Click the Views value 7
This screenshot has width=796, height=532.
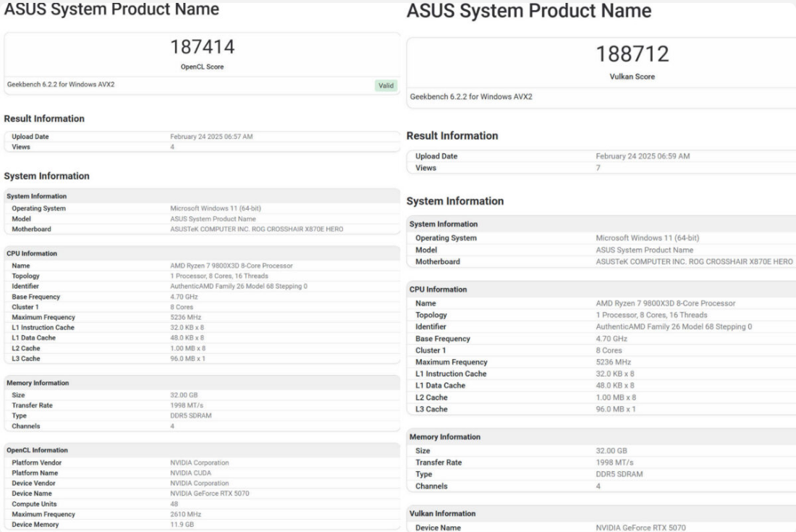coord(598,168)
